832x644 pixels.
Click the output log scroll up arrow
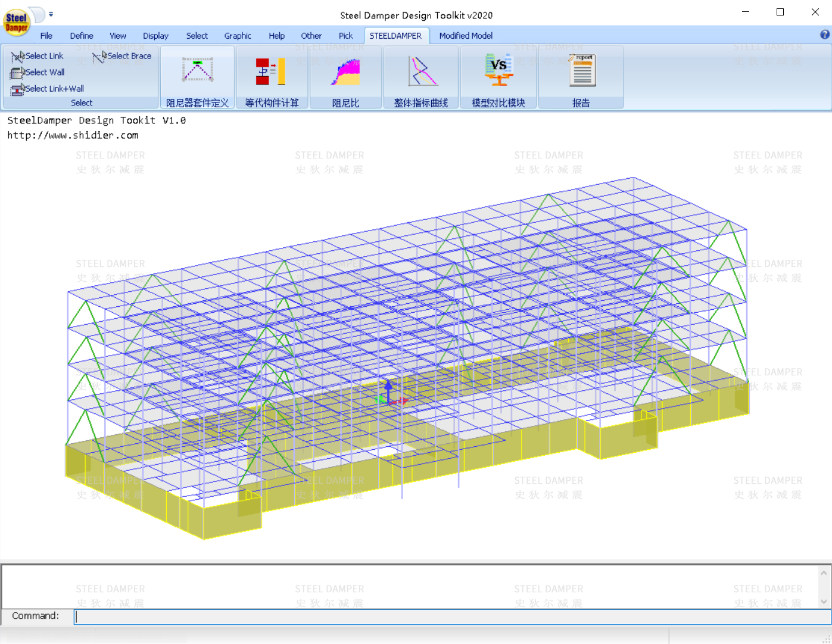(x=824, y=573)
